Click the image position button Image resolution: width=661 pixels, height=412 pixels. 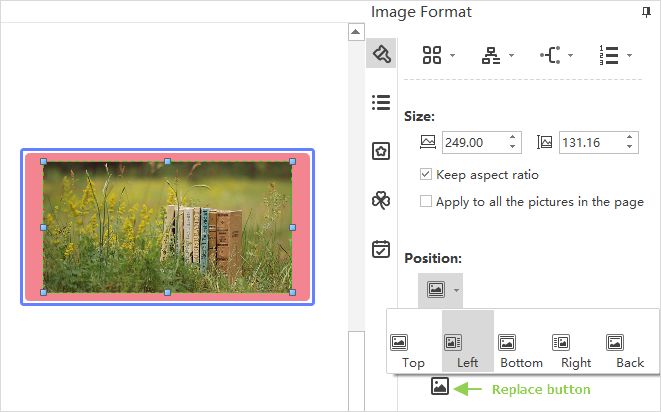pyautogui.click(x=436, y=290)
